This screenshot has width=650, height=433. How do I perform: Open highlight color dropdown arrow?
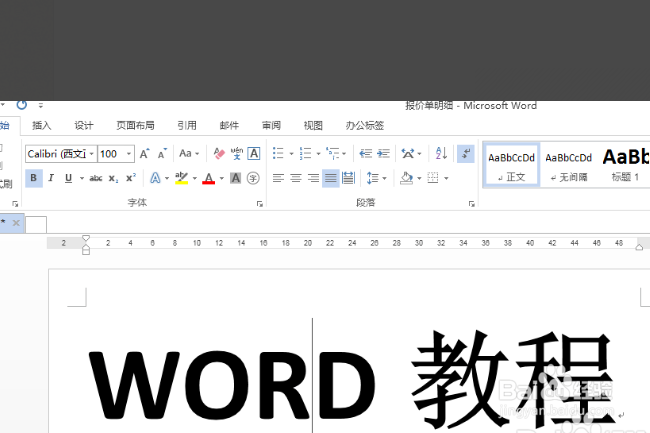coord(194,179)
